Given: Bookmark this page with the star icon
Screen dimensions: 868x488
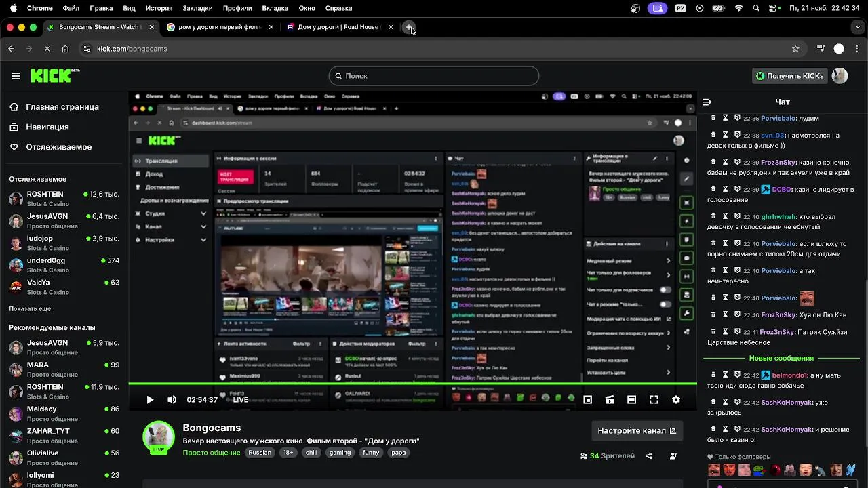Looking at the screenshot, I should pyautogui.click(x=795, y=49).
